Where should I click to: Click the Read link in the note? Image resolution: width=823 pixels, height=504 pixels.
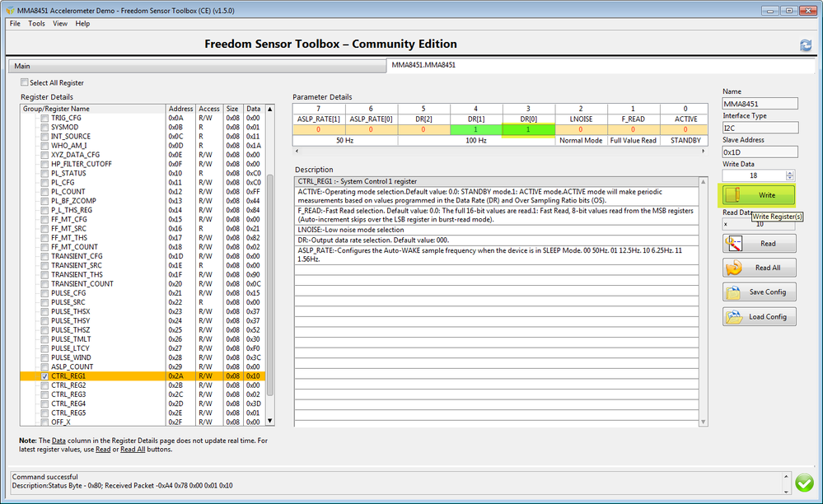pos(103,450)
